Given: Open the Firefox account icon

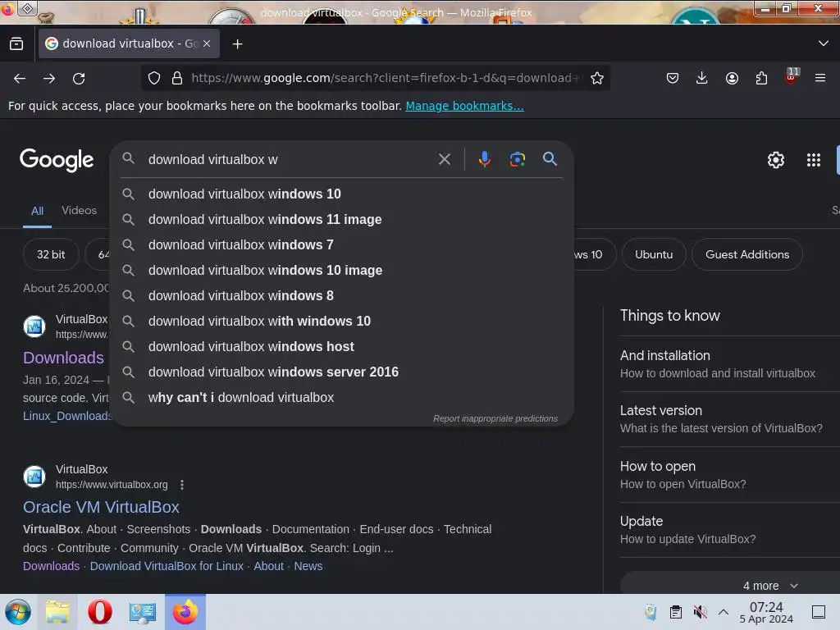Looking at the screenshot, I should click(x=732, y=78).
